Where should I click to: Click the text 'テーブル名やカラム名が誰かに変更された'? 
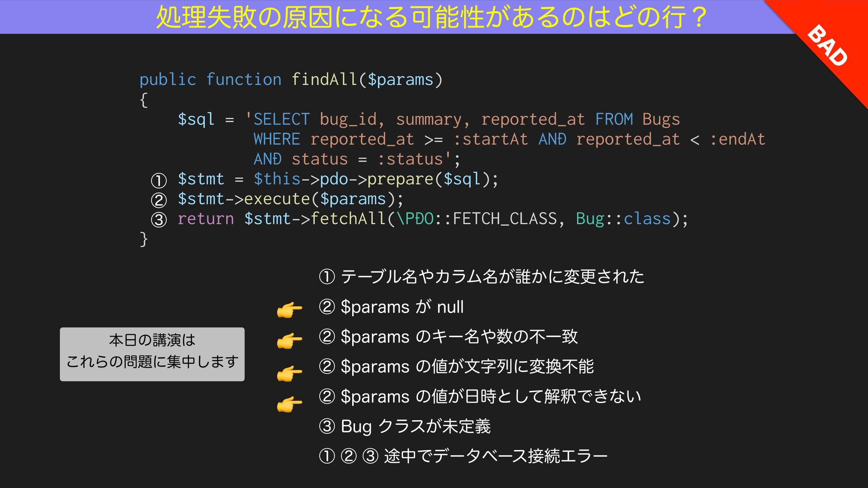tap(492, 276)
